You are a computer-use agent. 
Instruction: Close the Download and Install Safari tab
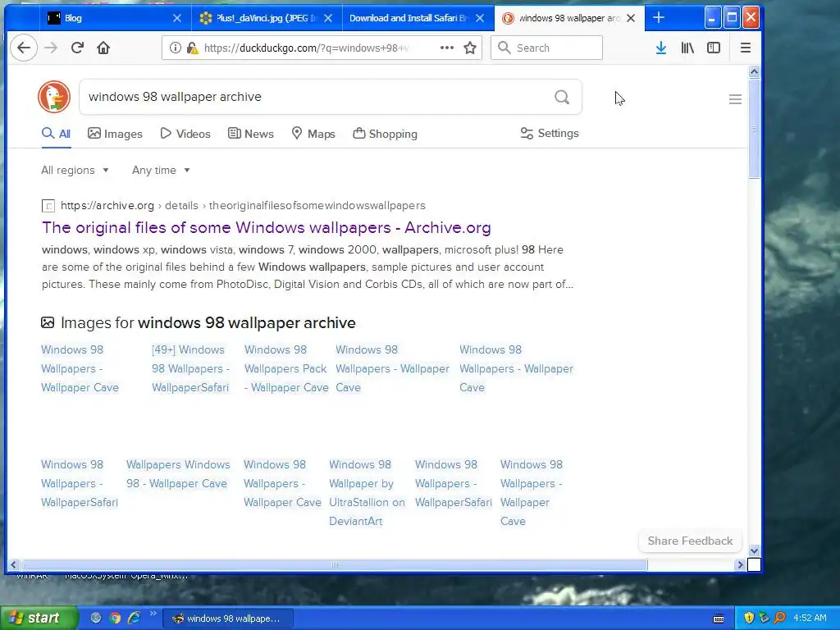pyautogui.click(x=480, y=18)
